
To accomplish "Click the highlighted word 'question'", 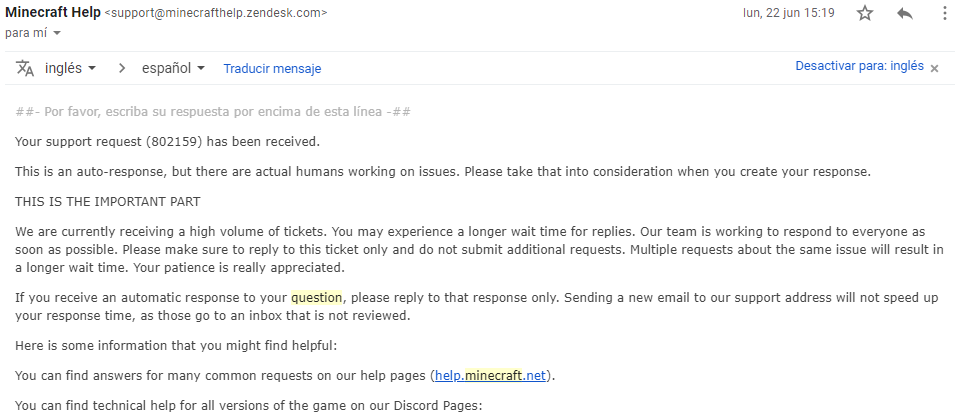I will pyautogui.click(x=316, y=297).
